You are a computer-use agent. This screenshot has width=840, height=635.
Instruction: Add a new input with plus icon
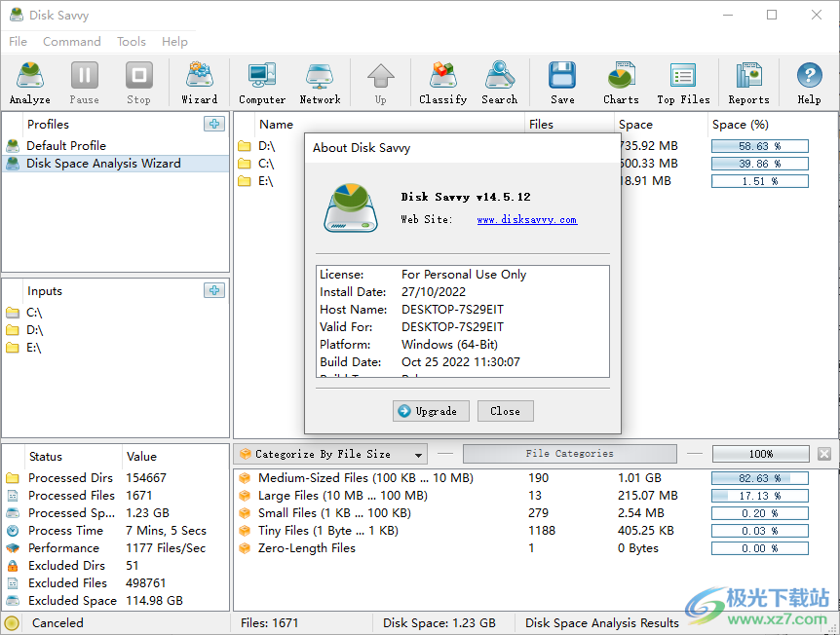point(214,290)
